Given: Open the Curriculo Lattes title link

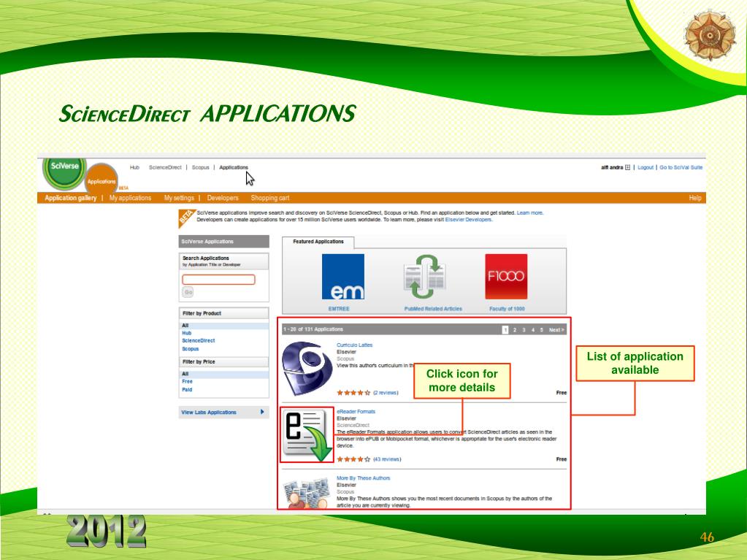Looking at the screenshot, I should [x=354, y=345].
